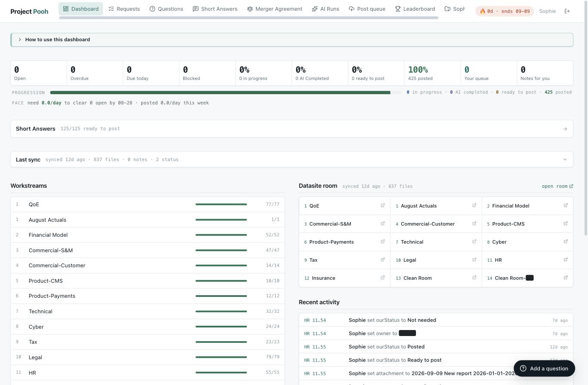This screenshot has width=588, height=385.
Task: Open the Commercial-Customer workstream row
Action: pyautogui.click(x=148, y=266)
